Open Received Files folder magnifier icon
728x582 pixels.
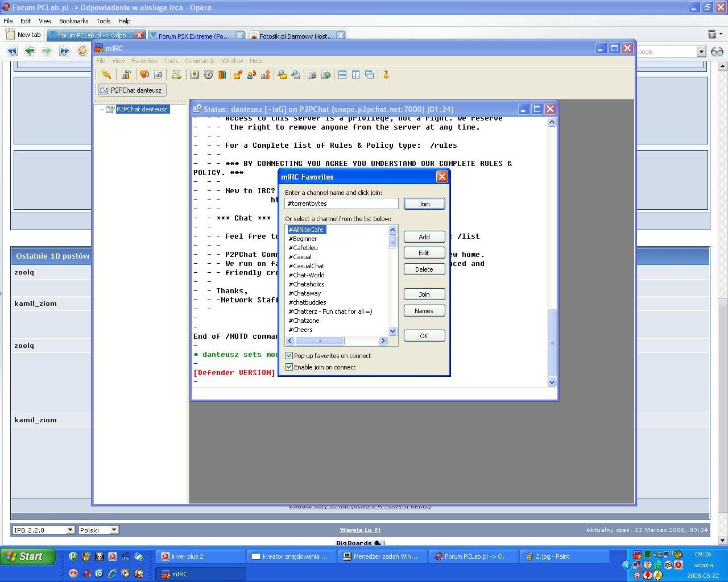[282, 74]
